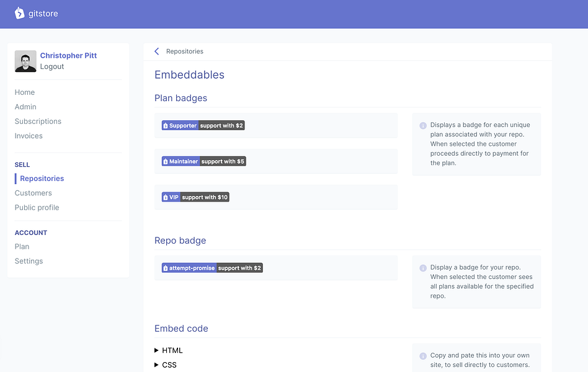Open Customers under Sell
The image size is (588, 372).
coord(33,193)
